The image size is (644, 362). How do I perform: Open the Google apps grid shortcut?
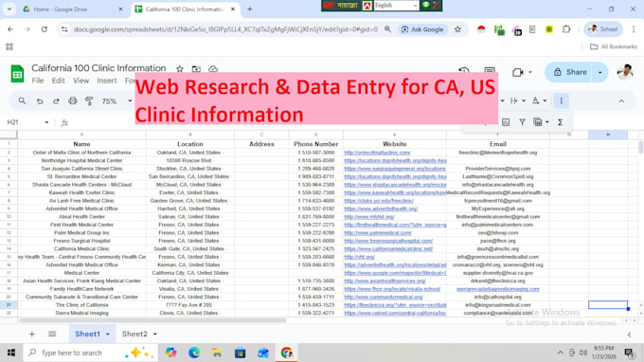pyautogui.click(x=9, y=46)
